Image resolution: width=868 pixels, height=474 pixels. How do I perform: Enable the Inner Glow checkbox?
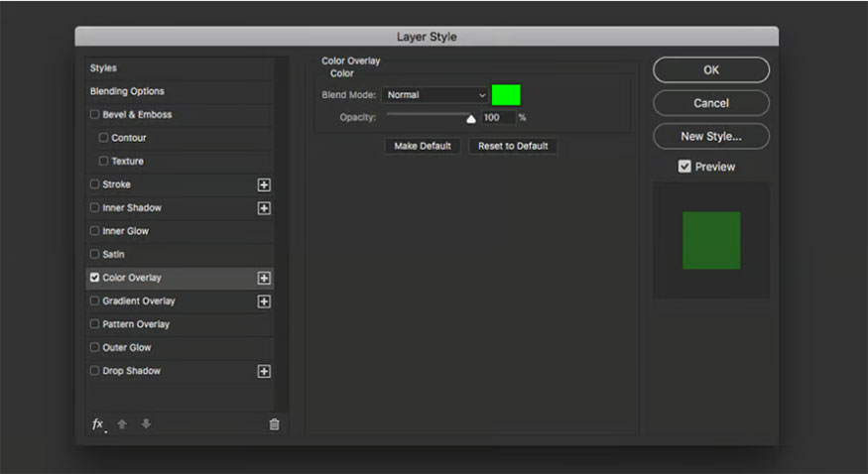94,231
